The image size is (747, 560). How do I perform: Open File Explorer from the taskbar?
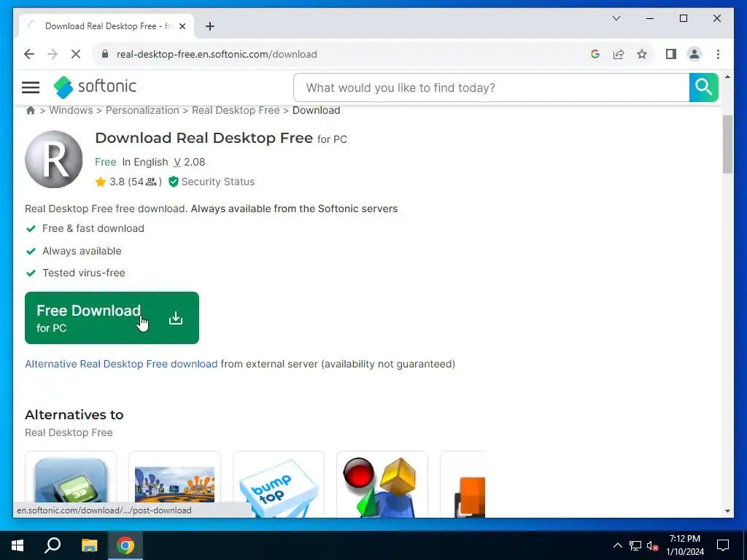click(89, 545)
